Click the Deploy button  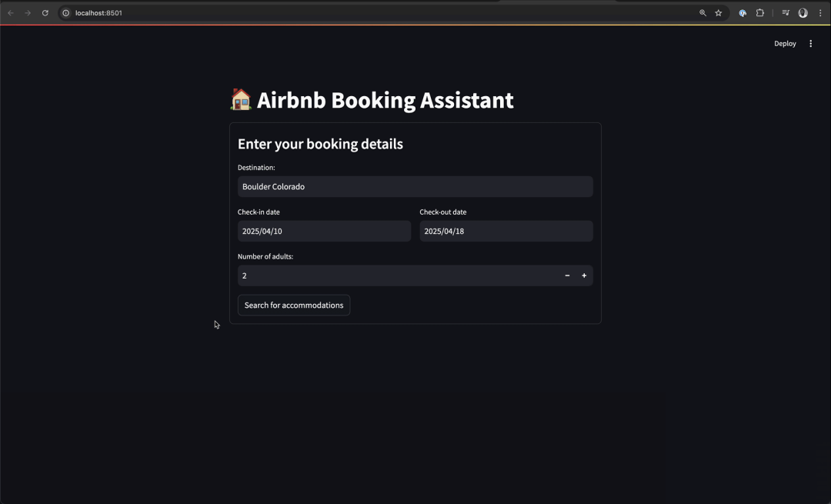point(785,44)
